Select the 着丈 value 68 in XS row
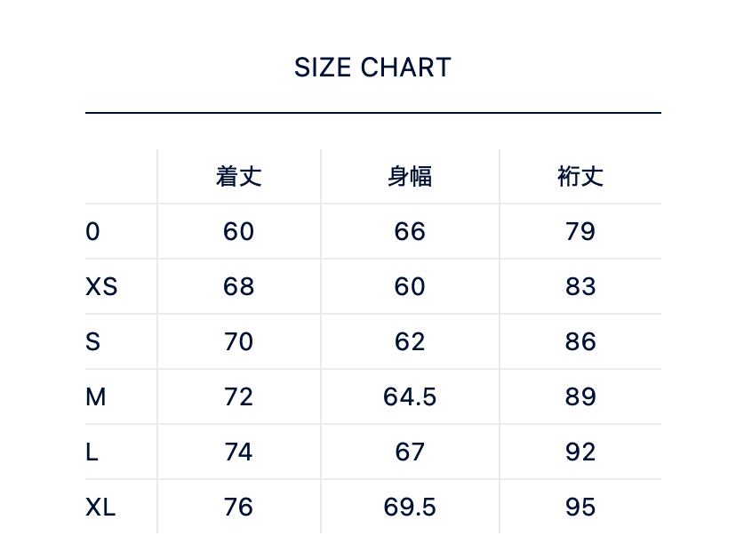Viewport: 736px width, 560px height. (238, 287)
